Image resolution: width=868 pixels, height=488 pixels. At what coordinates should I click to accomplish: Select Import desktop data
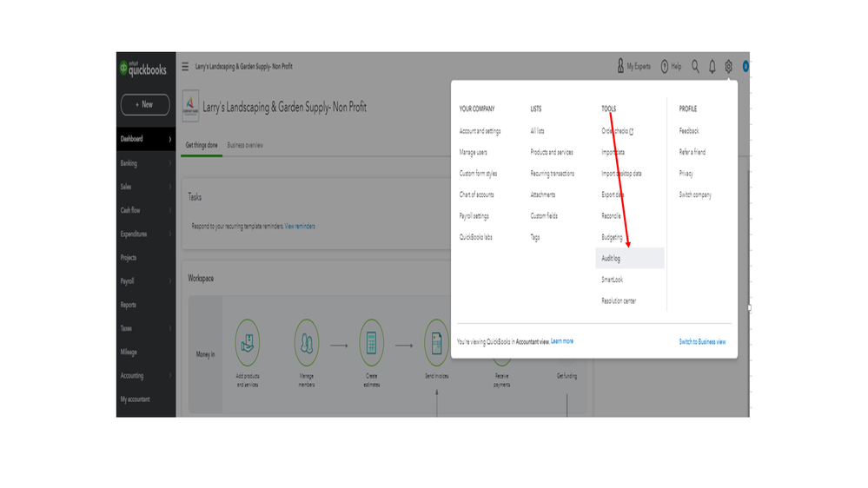pos(621,173)
